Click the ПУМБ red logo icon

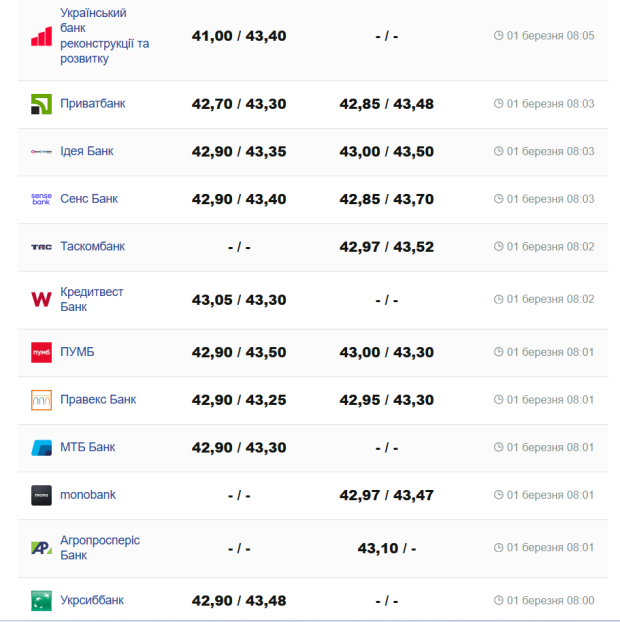coord(41,352)
